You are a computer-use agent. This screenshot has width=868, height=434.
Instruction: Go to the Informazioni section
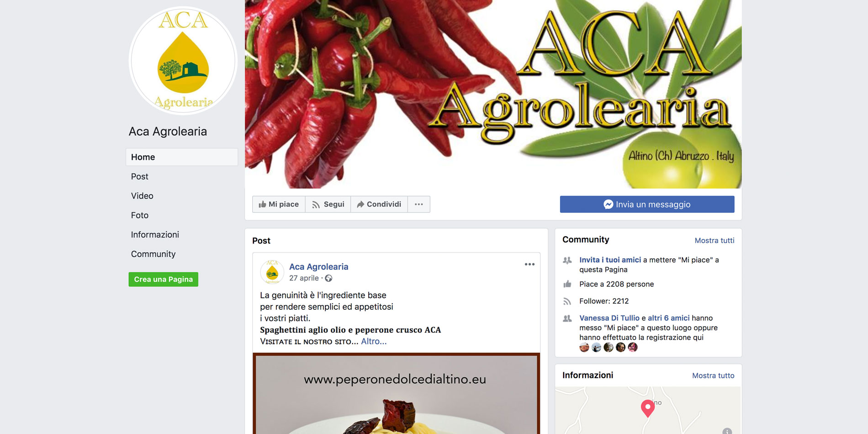coord(155,235)
